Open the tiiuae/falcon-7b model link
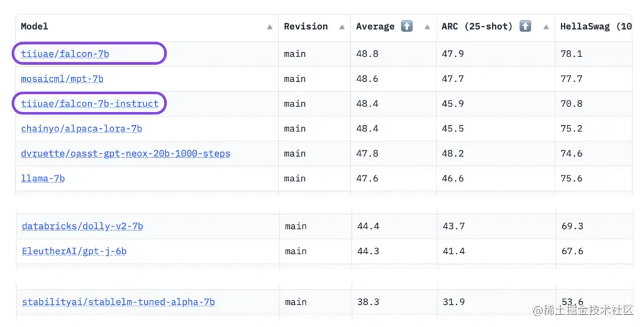Screen dimensions: 644x327 coord(65,54)
